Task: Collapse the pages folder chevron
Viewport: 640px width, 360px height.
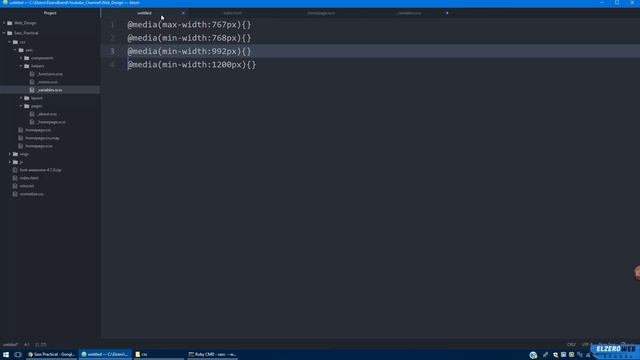Action: coord(21,106)
